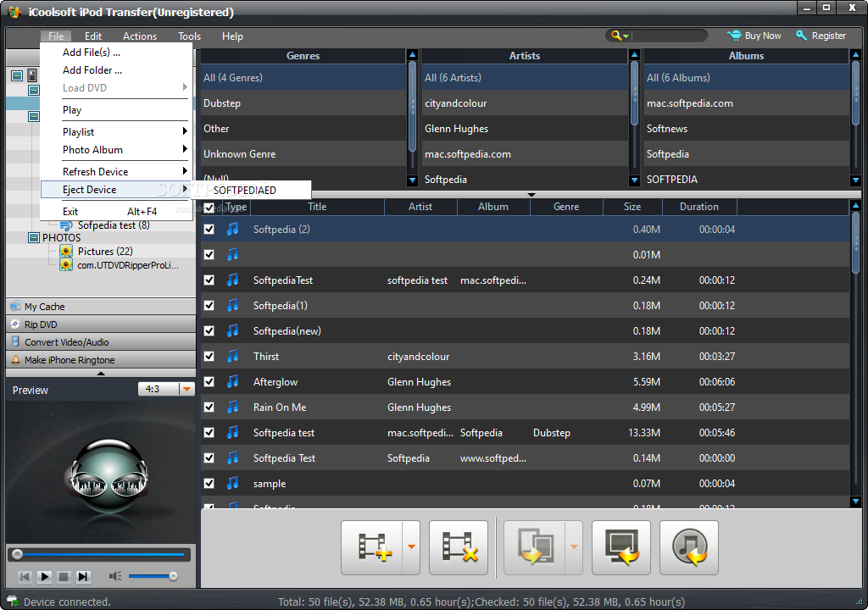Click the Register key icon

(x=801, y=36)
